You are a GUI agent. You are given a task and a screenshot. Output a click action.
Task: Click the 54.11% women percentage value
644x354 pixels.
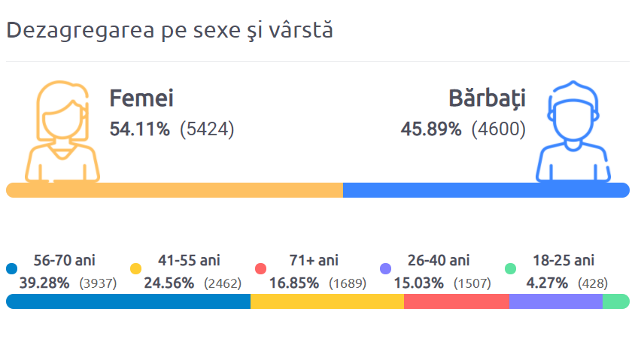pyautogui.click(x=140, y=129)
